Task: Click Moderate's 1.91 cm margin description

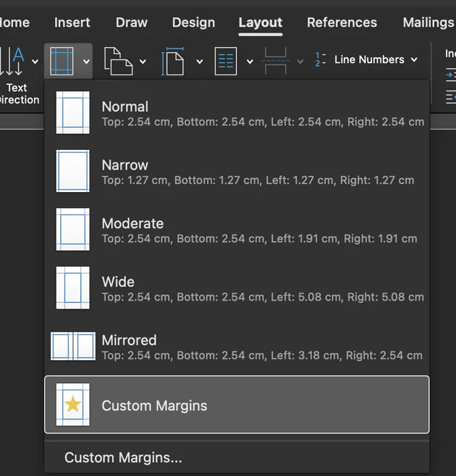Action: pyautogui.click(x=260, y=238)
